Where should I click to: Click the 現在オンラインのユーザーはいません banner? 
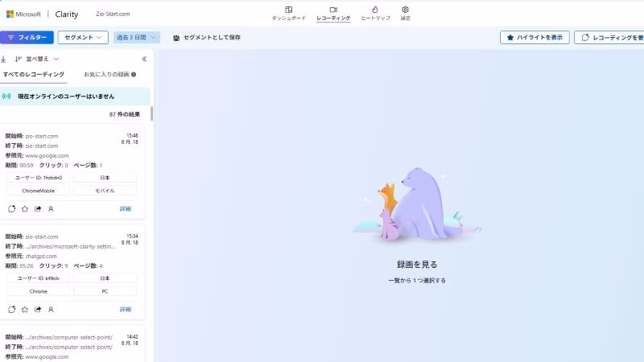pyautogui.click(x=75, y=97)
